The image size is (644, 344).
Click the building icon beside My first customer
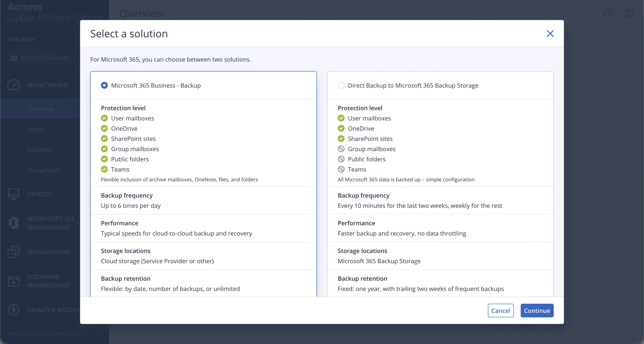(14, 58)
